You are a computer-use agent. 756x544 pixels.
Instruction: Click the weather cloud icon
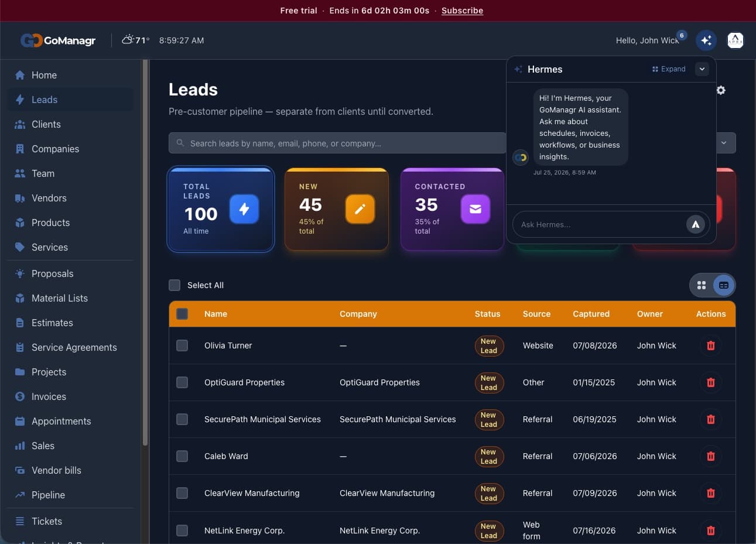point(128,40)
